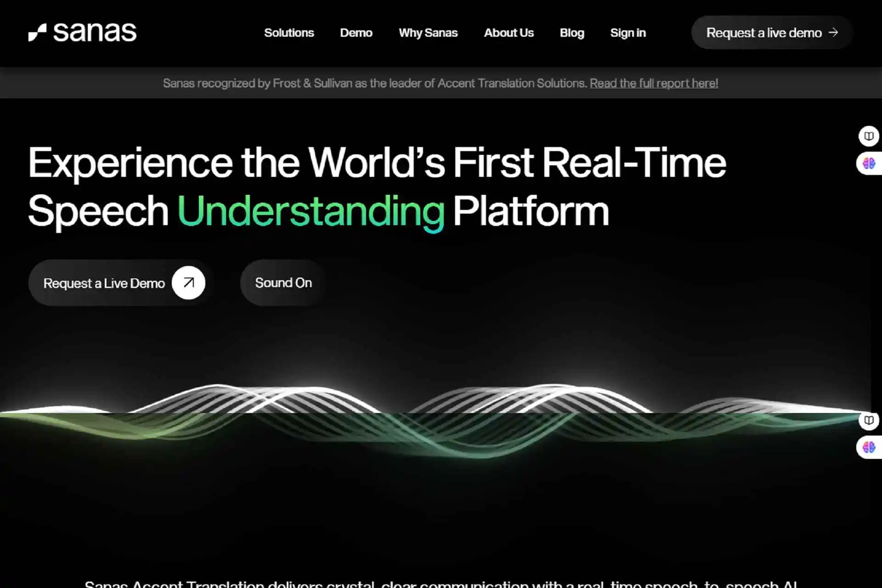This screenshot has width=882, height=588.
Task: Click the Sign in link
Action: [628, 33]
